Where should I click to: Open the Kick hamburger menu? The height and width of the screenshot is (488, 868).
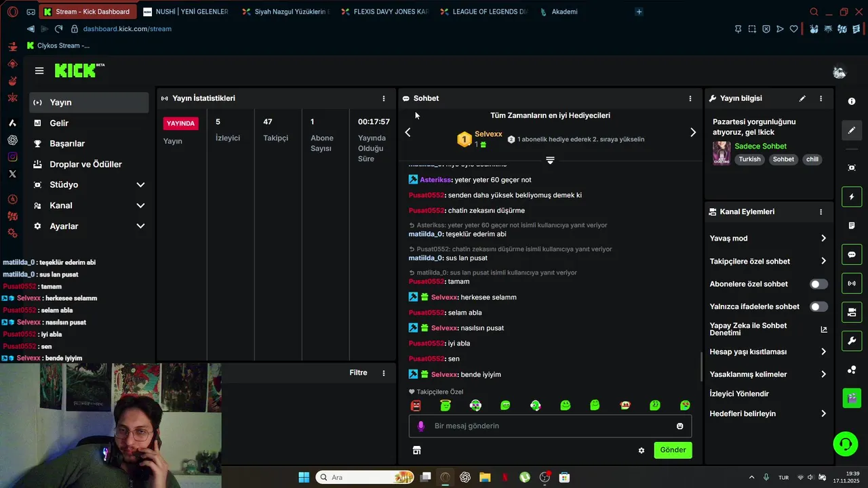[39, 70]
